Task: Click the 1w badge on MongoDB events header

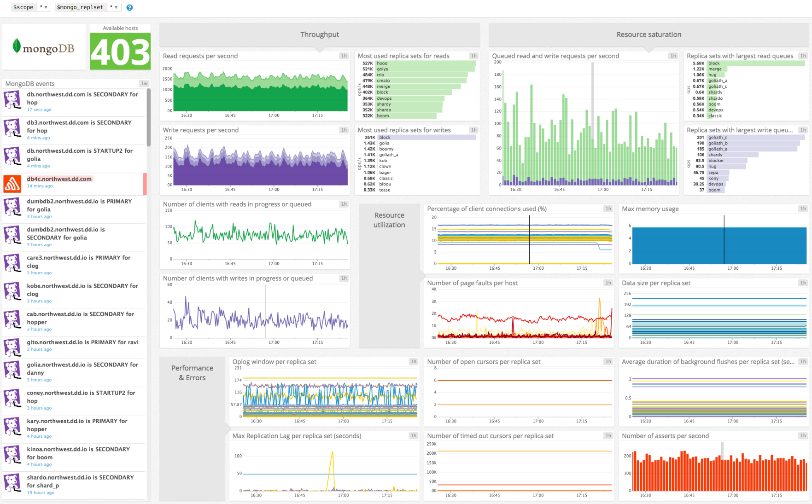Action: pyautogui.click(x=144, y=83)
